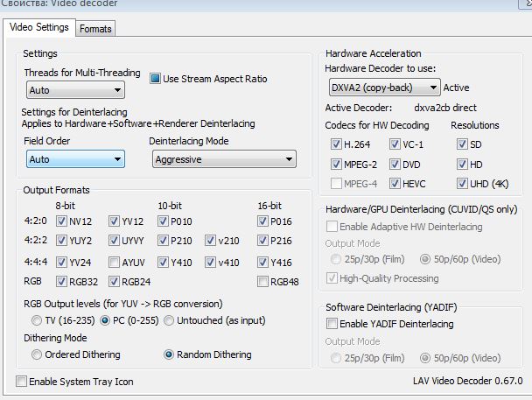Choose Ordered Dithering mode
Image resolution: width=532 pixels, height=400 pixels.
click(x=37, y=354)
